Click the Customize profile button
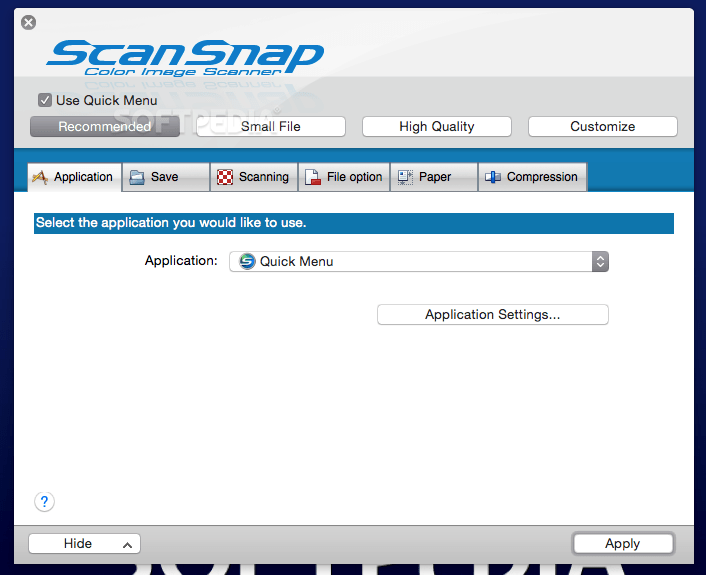Viewport: 706px width, 575px height. [602, 127]
